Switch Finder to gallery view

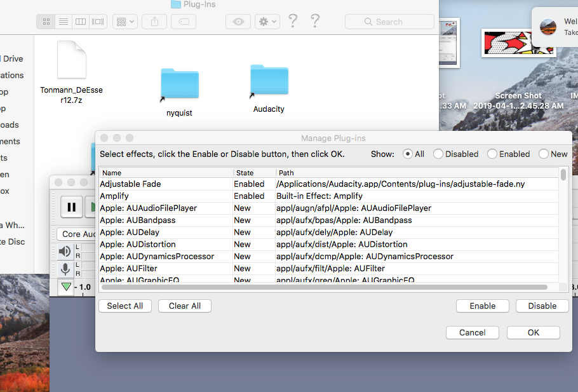tap(98, 22)
